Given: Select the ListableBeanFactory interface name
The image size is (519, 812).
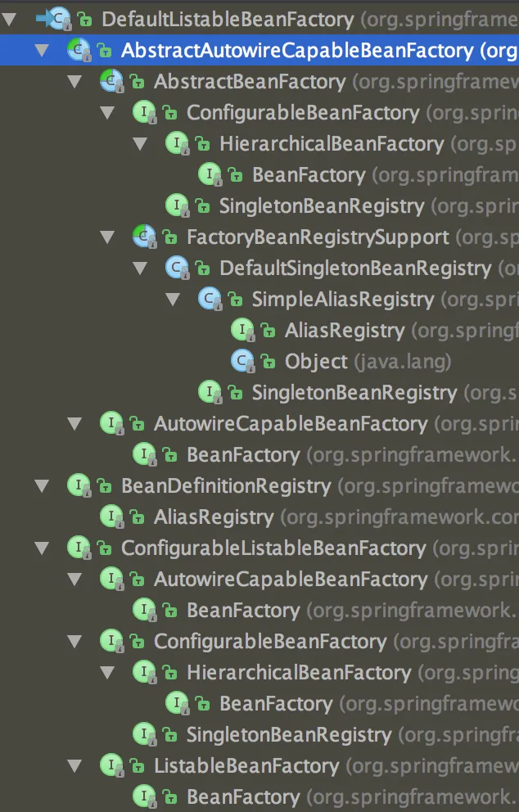Looking at the screenshot, I should 246,766.
